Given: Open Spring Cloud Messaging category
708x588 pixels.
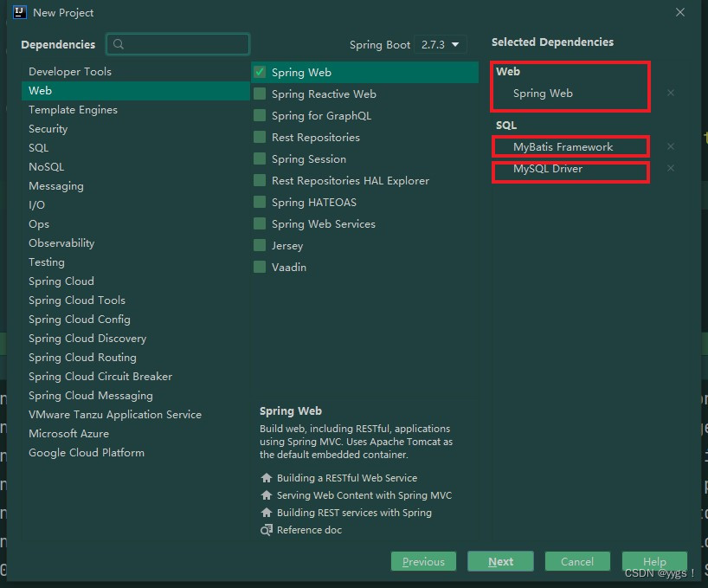Looking at the screenshot, I should coord(136,395).
